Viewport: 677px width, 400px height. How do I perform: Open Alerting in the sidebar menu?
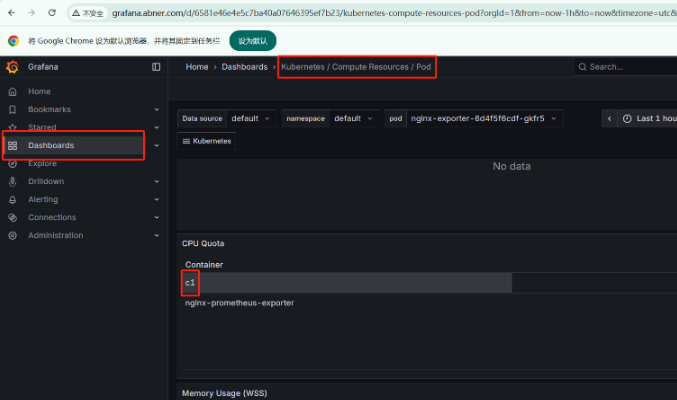pyautogui.click(x=43, y=200)
